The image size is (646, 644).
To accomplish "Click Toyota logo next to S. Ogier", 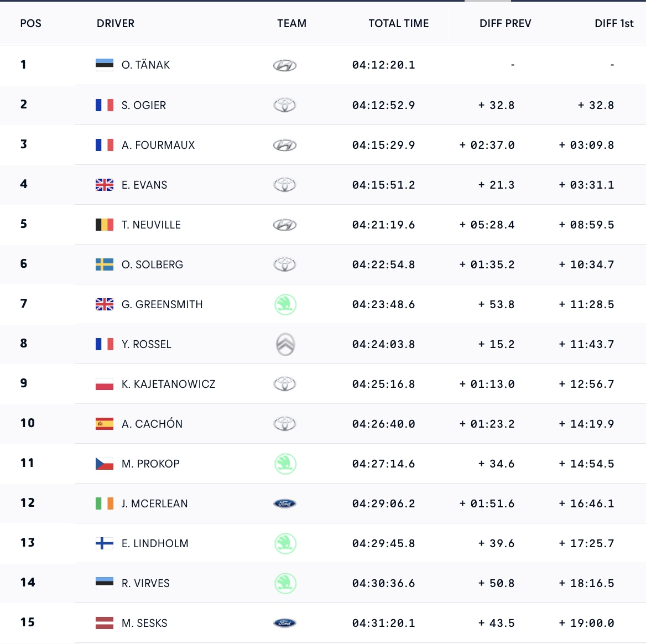I will 285,105.
